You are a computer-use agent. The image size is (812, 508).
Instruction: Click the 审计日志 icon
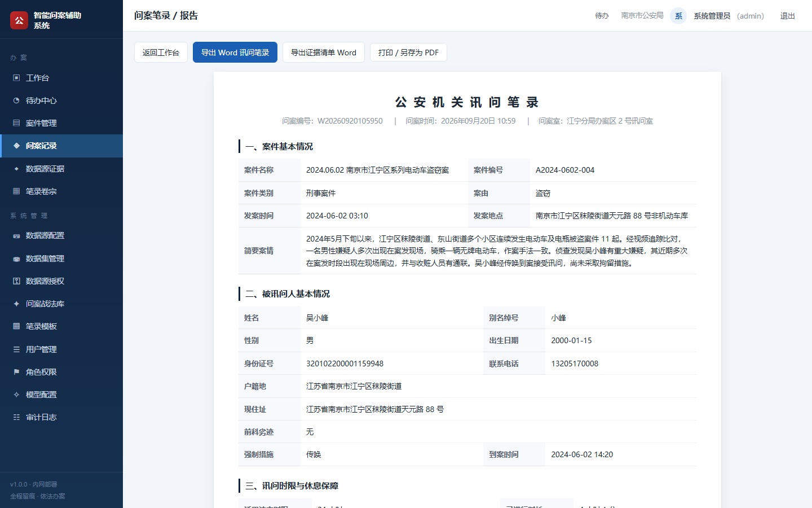pos(16,417)
